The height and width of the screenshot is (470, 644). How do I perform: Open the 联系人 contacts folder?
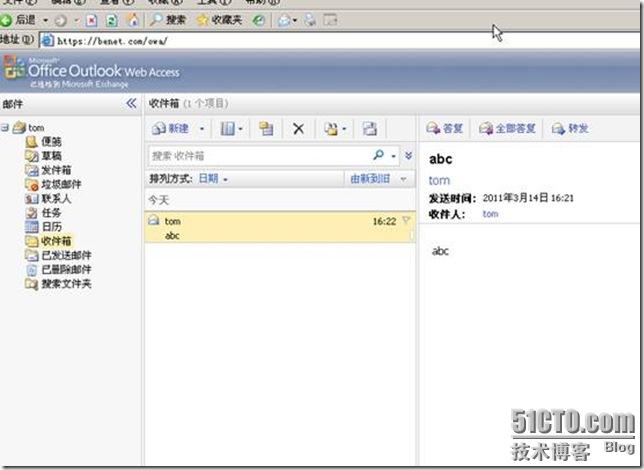tap(48, 199)
